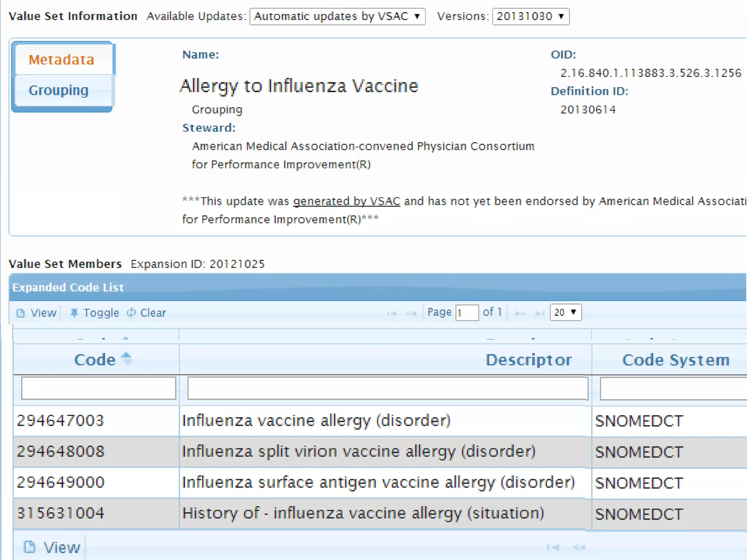Go to first page arrow icon
This screenshot has height=560, width=747.
coord(391,313)
